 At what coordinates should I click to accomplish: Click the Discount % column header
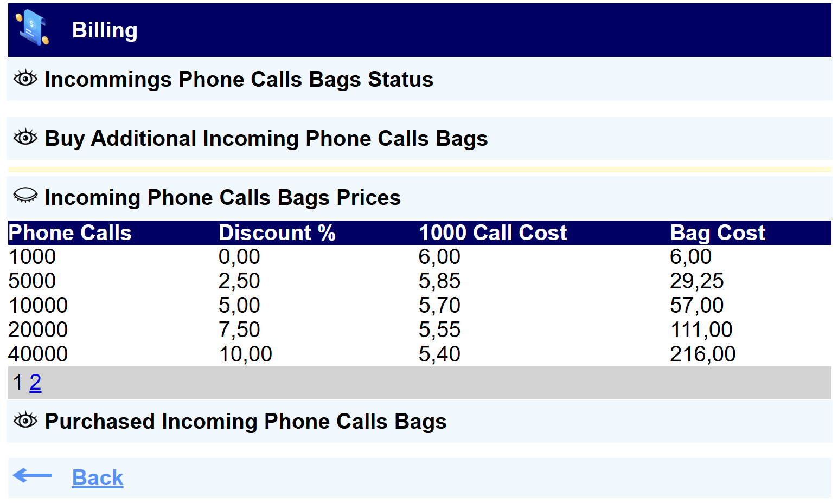(x=277, y=233)
